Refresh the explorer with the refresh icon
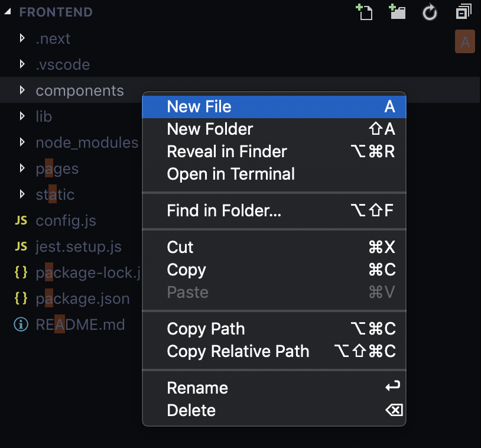 [430, 12]
